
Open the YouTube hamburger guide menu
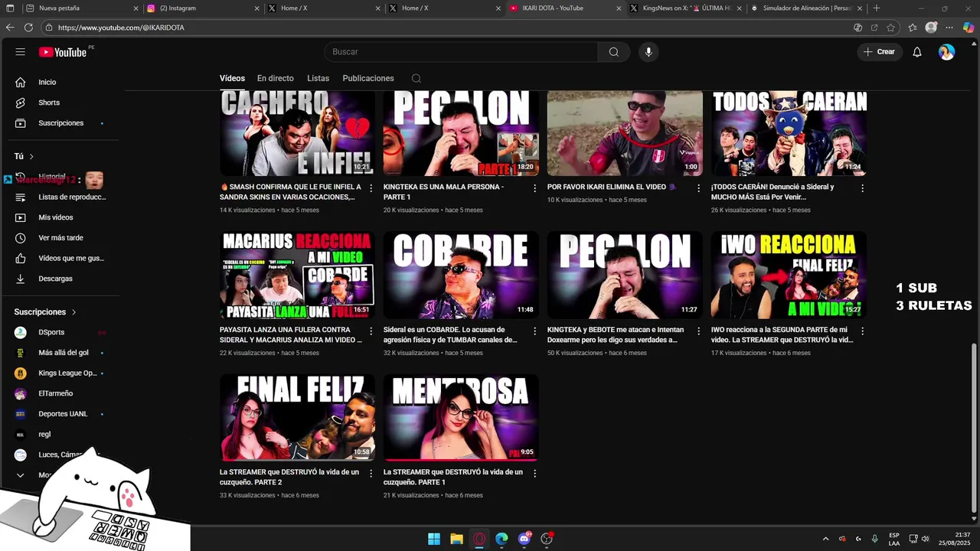(x=21, y=52)
